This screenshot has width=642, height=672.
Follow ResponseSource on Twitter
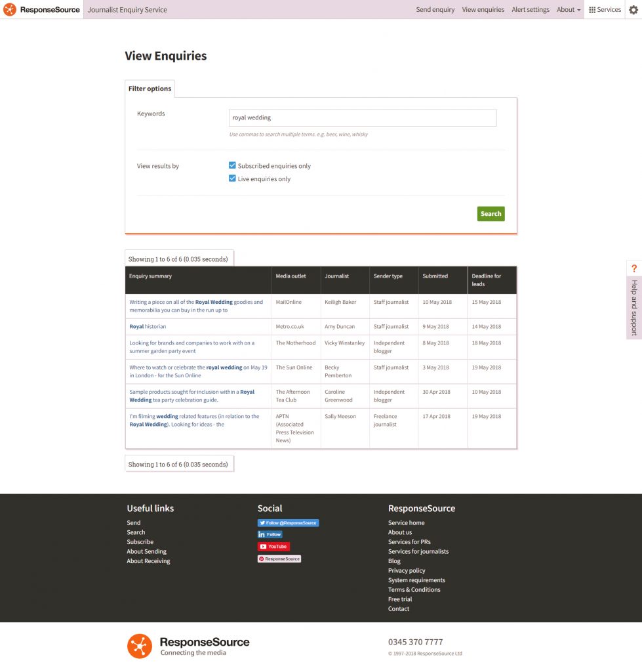(x=288, y=523)
